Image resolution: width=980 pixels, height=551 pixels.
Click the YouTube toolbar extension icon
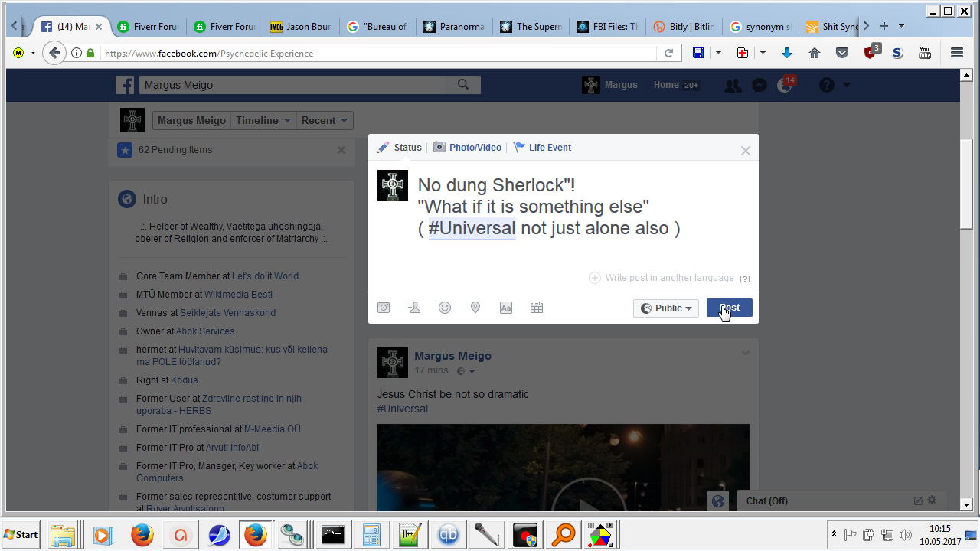[x=925, y=53]
